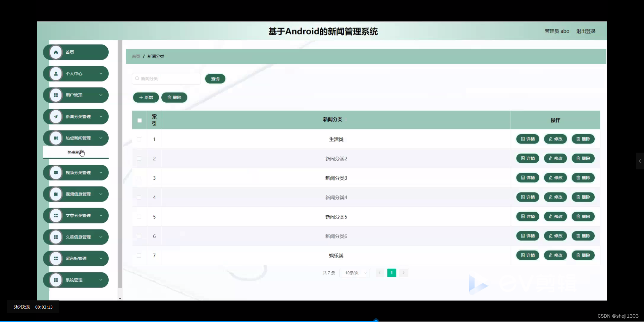Viewport: 644px width, 322px height.
Task: Select the 个人中心 user icon
Action: pyautogui.click(x=56, y=73)
